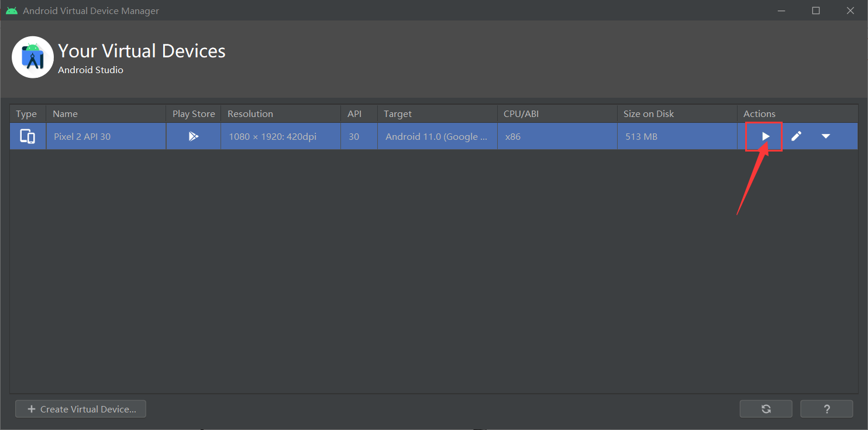Select the Pixel 2 API 30 row
This screenshot has width=868, height=430.
coord(105,136)
